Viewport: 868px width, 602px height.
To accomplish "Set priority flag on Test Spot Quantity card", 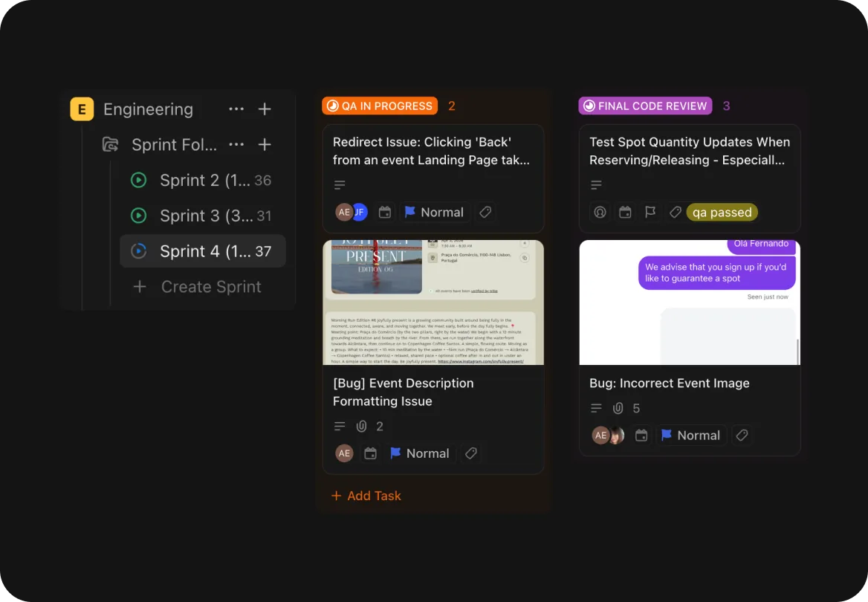I will [x=650, y=212].
